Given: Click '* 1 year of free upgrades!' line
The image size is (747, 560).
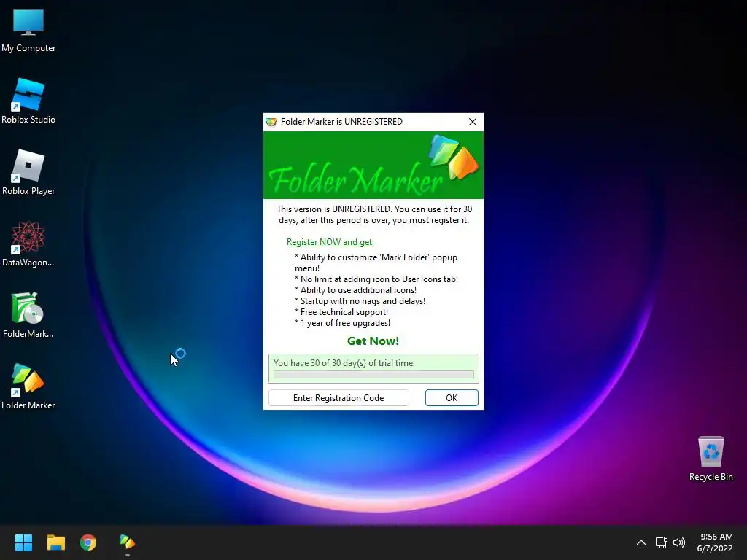Looking at the screenshot, I should [343, 323].
